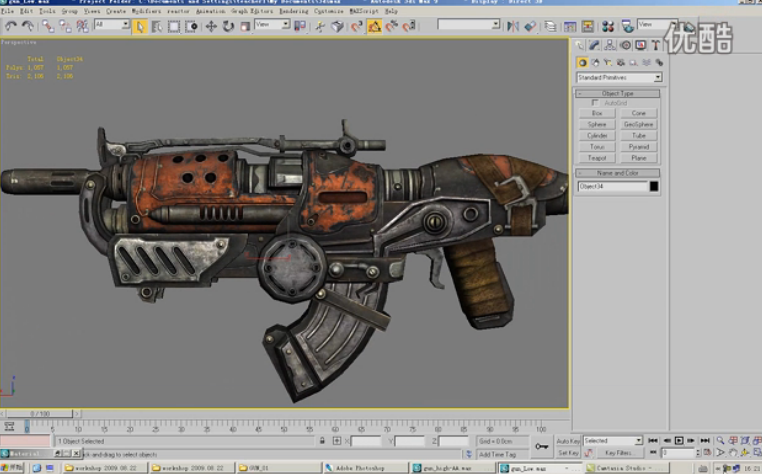The width and height of the screenshot is (762, 474).
Task: Select the Rotate tool
Action: 228,26
